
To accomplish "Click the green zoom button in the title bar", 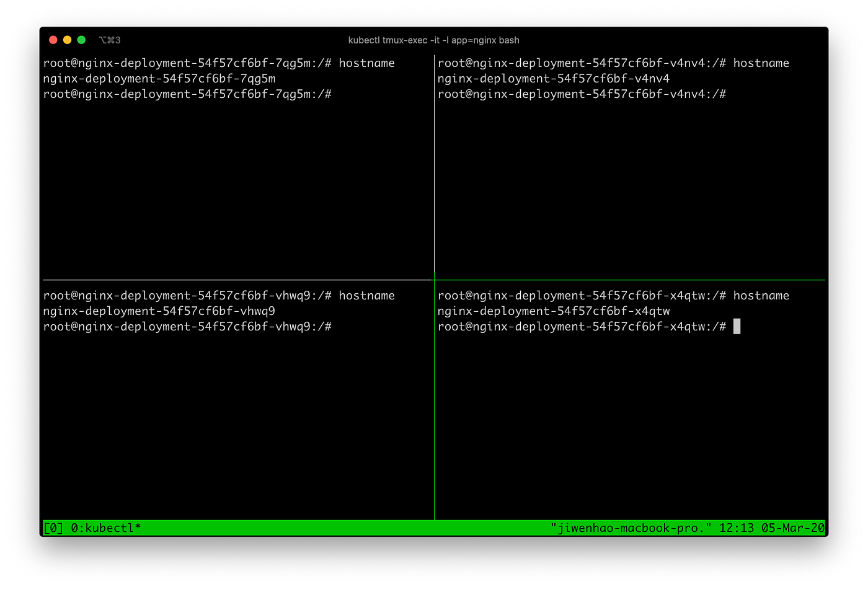I will pyautogui.click(x=81, y=39).
